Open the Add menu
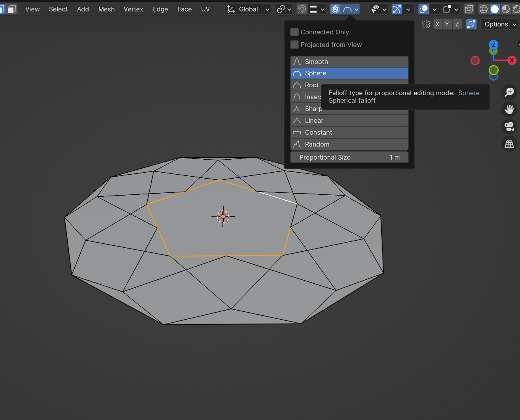Screen dimensions: 520x420 click(x=83, y=9)
